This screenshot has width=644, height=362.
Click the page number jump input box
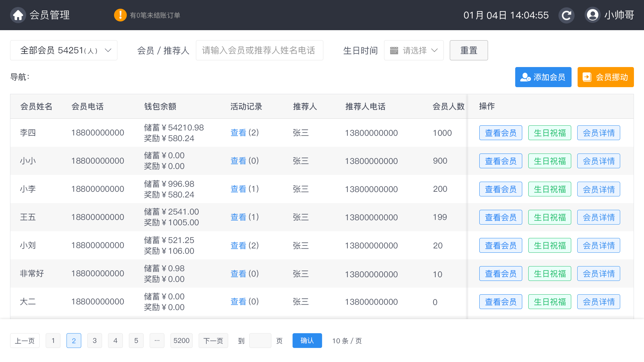click(260, 341)
